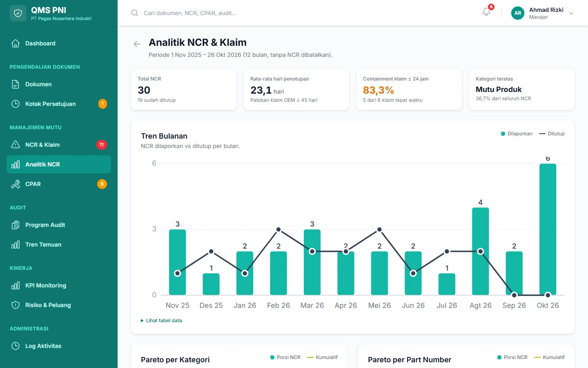Screen dimensions: 588x368
Task: Open the Dashboard menu item
Action: 59,43
